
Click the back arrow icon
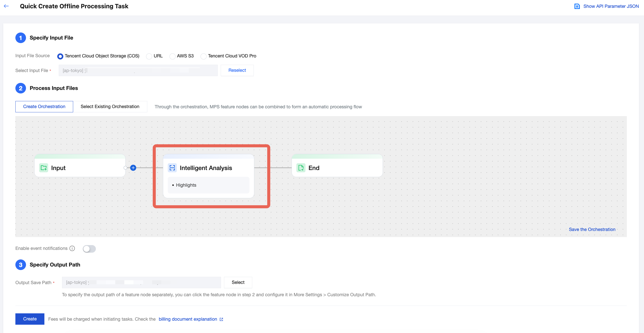pos(6,6)
